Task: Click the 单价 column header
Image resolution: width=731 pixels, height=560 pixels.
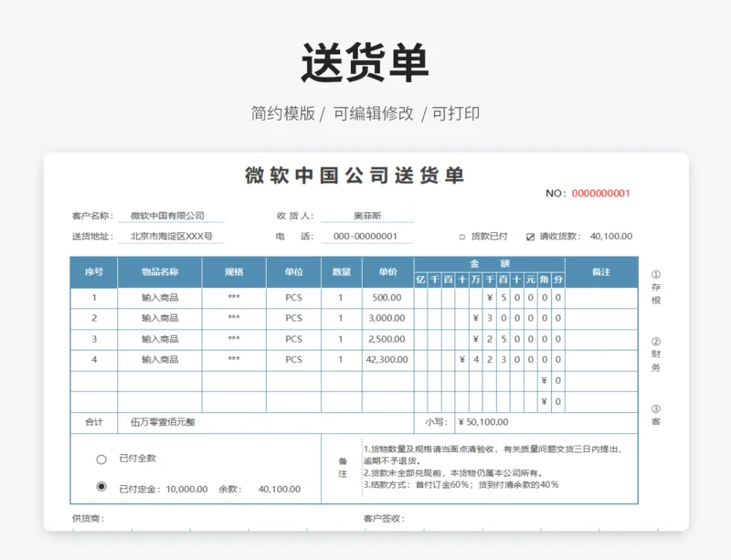Action: 387,272
